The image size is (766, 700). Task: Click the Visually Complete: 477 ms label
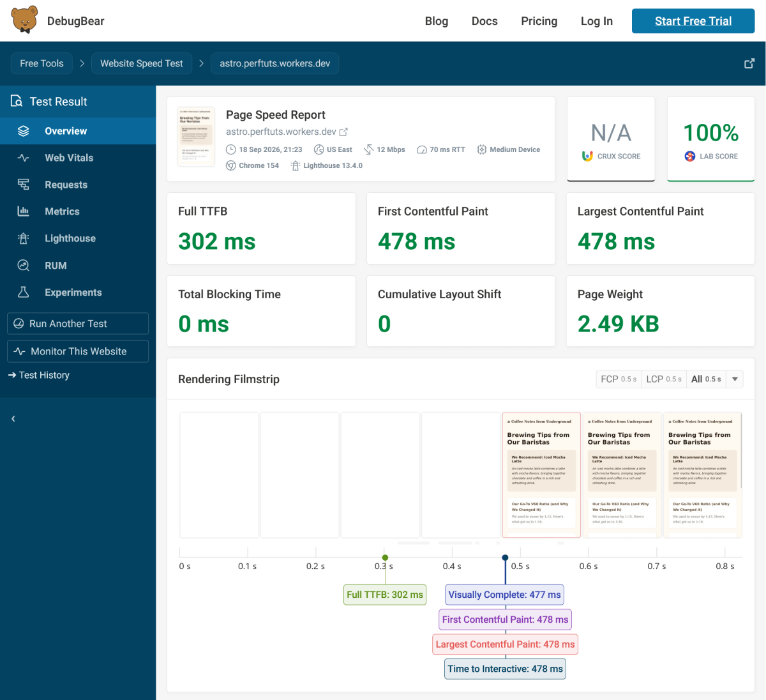(x=505, y=595)
